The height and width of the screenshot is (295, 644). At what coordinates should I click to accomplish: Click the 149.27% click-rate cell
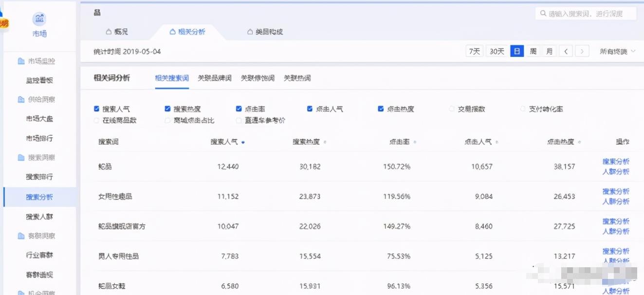click(397, 226)
